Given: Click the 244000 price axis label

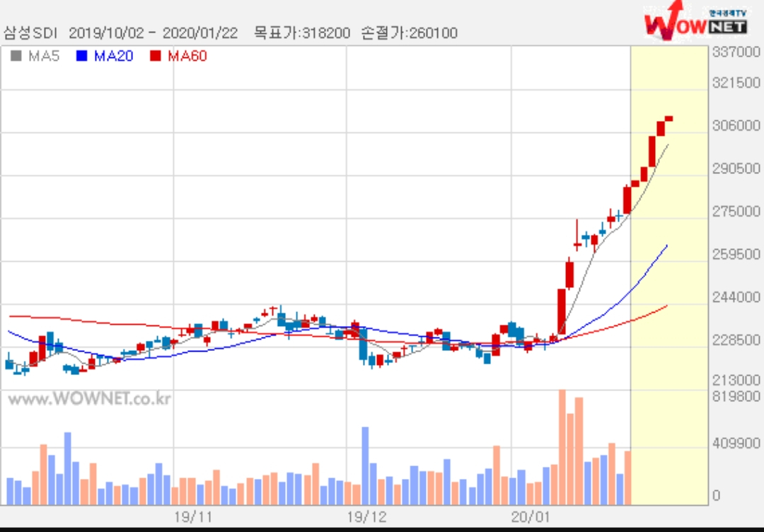Looking at the screenshot, I should pos(736,297).
